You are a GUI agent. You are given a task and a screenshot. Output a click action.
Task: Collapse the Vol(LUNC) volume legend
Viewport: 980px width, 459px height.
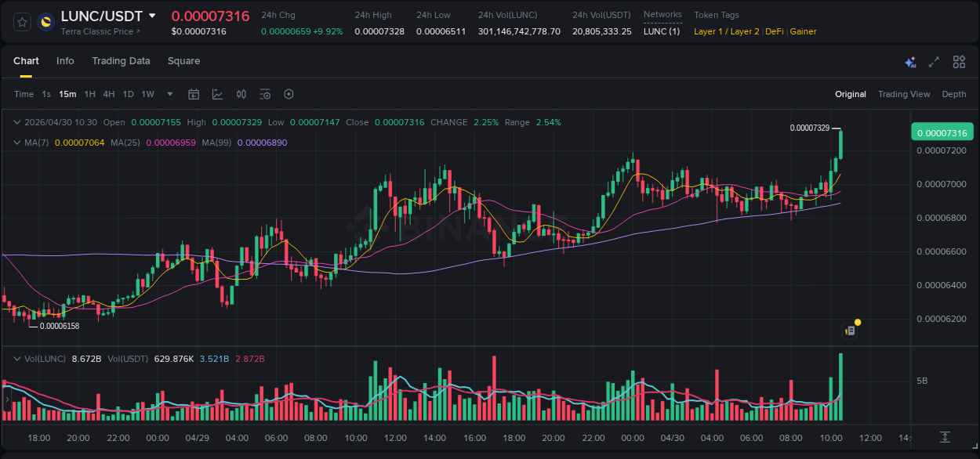(x=17, y=359)
